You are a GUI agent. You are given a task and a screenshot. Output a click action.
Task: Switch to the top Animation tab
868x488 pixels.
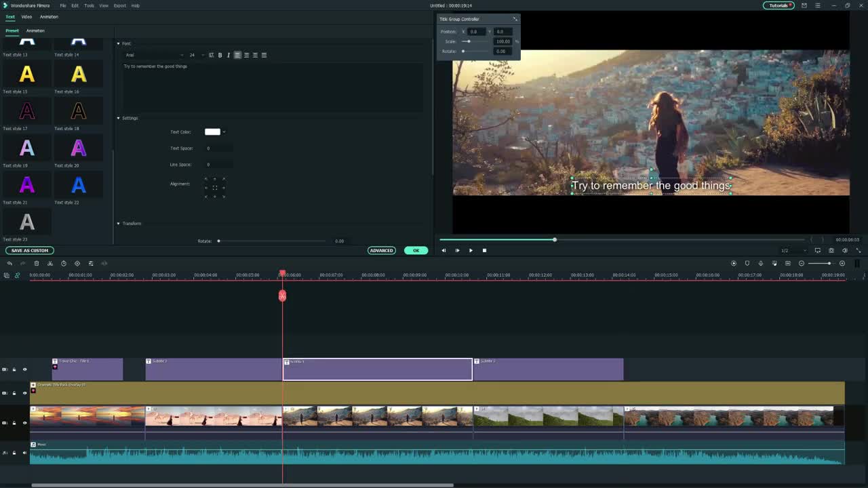49,16
